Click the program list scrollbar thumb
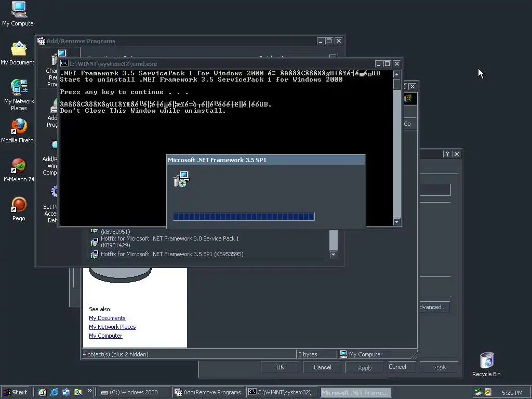 point(333,240)
